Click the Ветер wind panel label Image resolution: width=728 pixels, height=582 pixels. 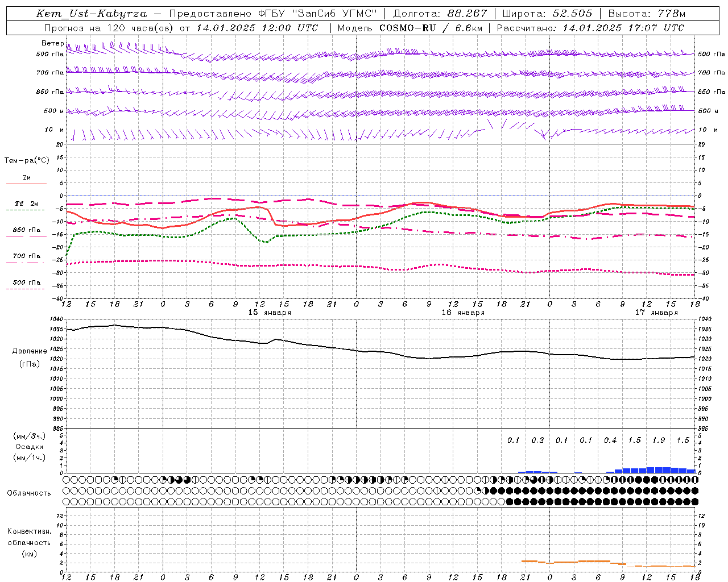(53, 43)
